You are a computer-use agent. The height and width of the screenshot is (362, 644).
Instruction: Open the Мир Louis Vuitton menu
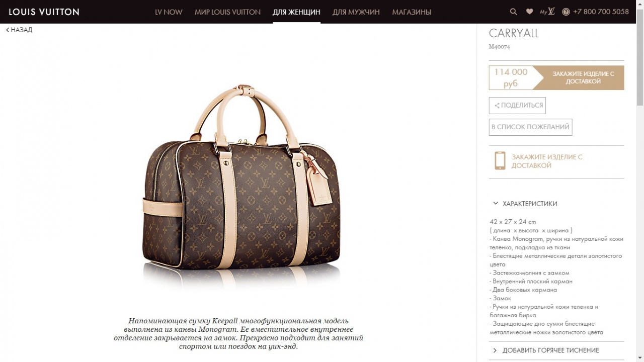point(227,12)
